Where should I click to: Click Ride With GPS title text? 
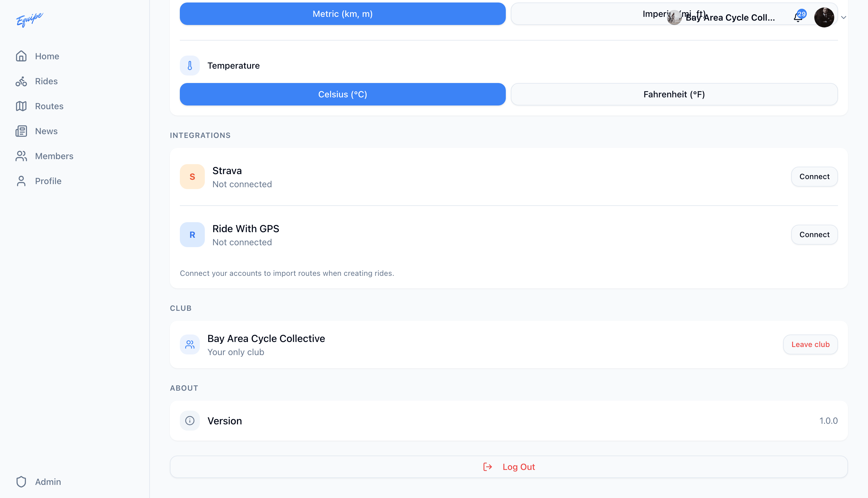point(246,228)
